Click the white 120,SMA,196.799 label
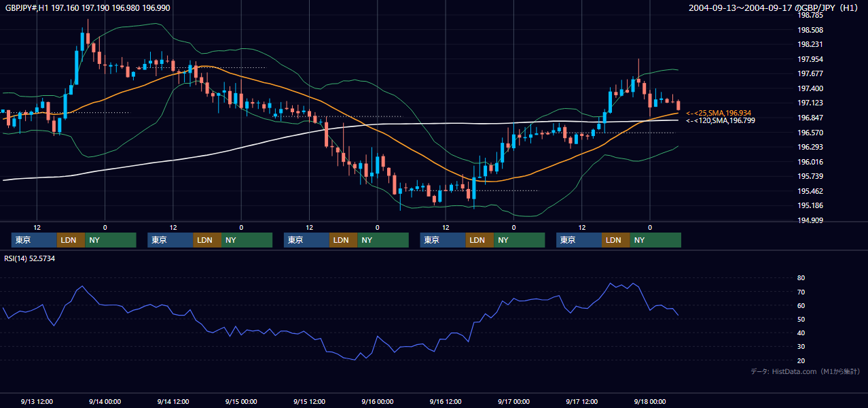The width and height of the screenshot is (868, 408). [x=721, y=120]
